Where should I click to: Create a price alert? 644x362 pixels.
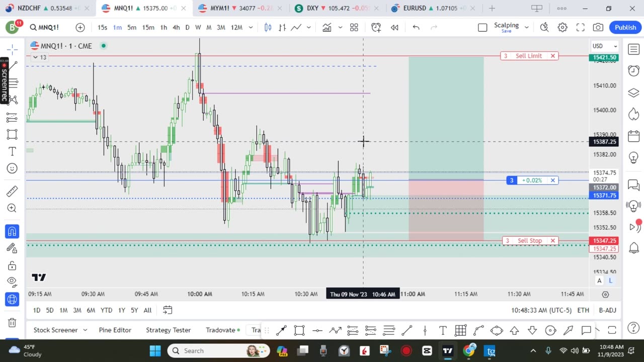point(376,27)
